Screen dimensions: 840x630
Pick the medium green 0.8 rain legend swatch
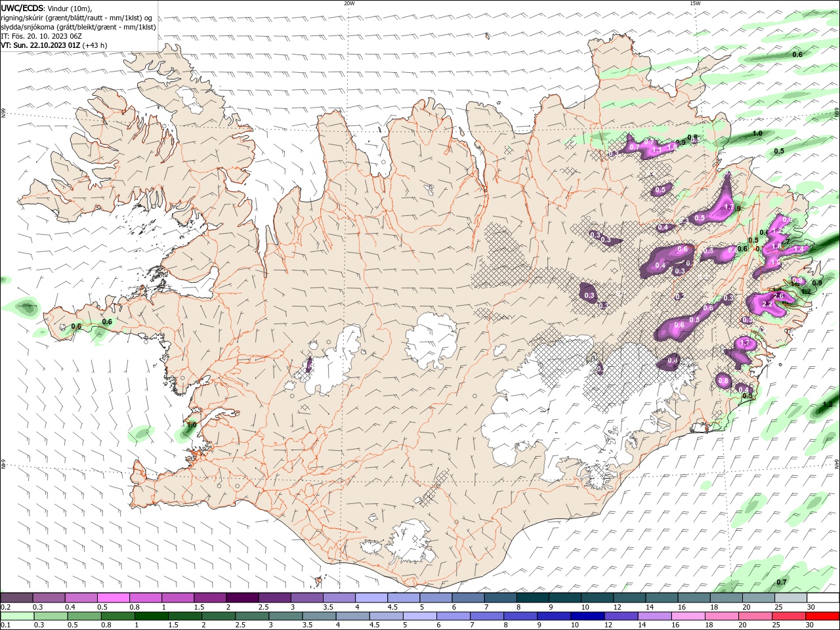coord(118,616)
